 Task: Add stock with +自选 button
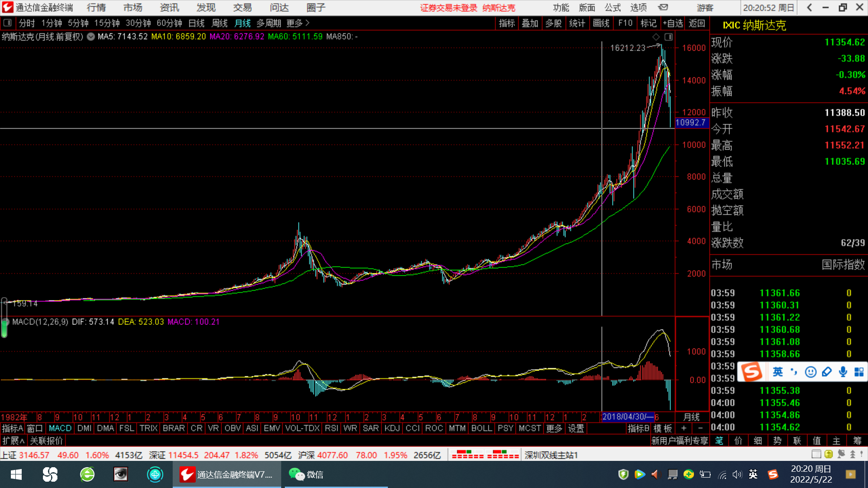[x=673, y=23]
